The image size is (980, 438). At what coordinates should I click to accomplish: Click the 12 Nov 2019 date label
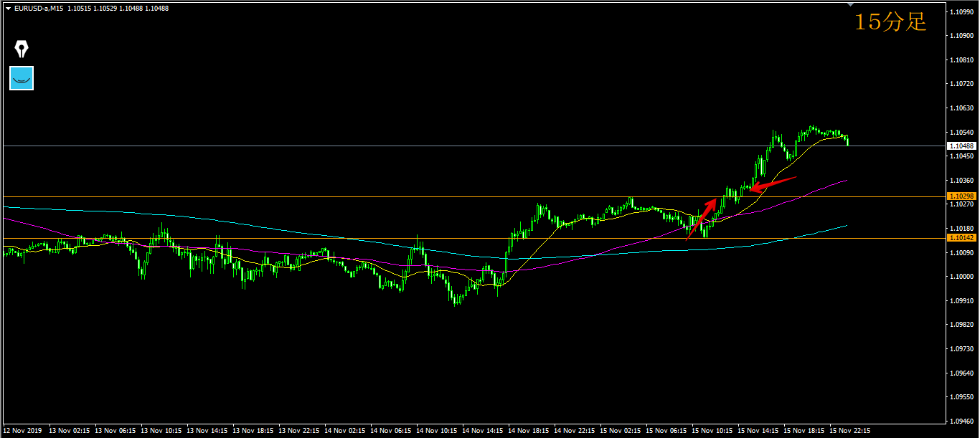point(23,431)
